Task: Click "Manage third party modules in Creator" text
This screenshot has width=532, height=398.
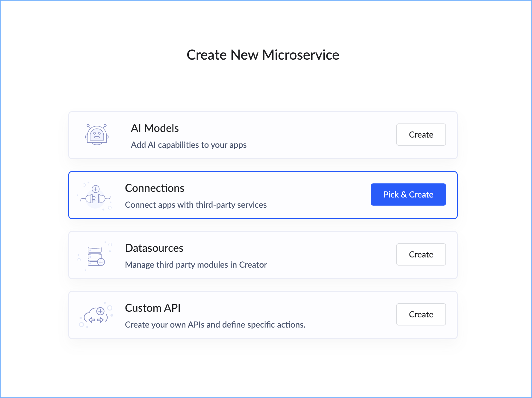Action: (196, 265)
